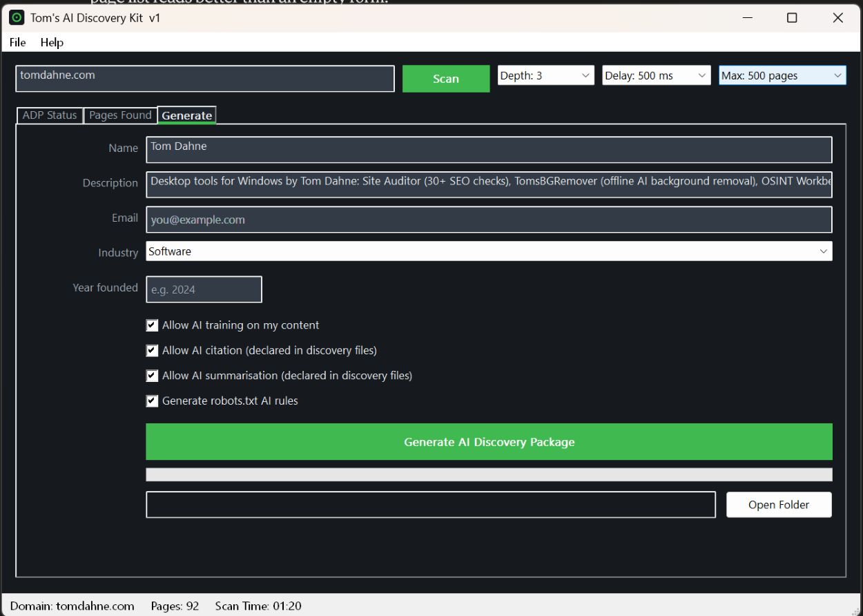The image size is (863, 616).
Task: Click the domain URL field showing tomdahne.com
Action: click(205, 79)
